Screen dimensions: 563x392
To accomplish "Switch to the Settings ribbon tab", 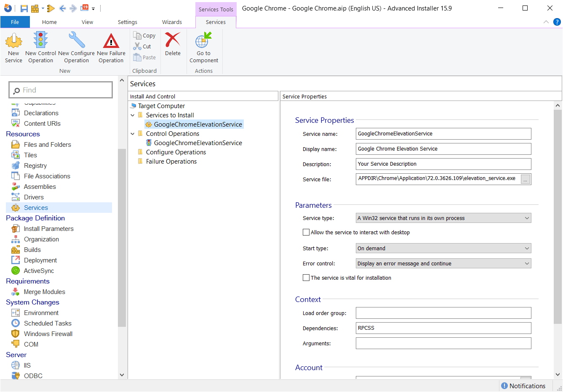I will (x=128, y=22).
